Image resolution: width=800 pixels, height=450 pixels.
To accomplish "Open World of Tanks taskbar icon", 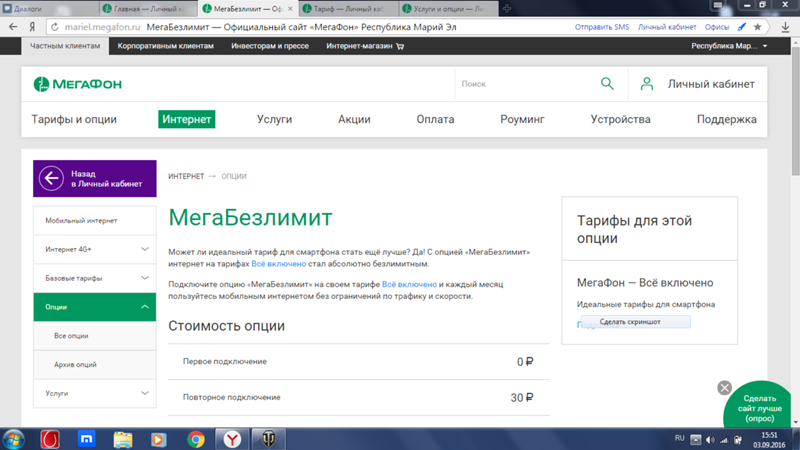I will (x=268, y=439).
